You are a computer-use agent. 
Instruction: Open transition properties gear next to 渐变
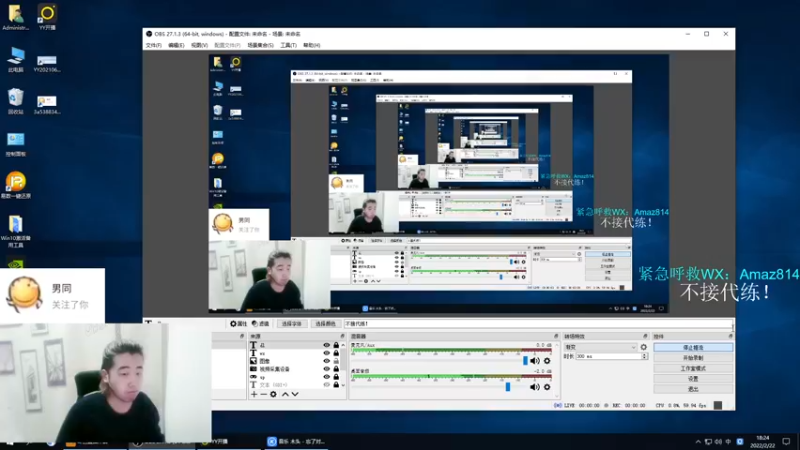tap(643, 347)
